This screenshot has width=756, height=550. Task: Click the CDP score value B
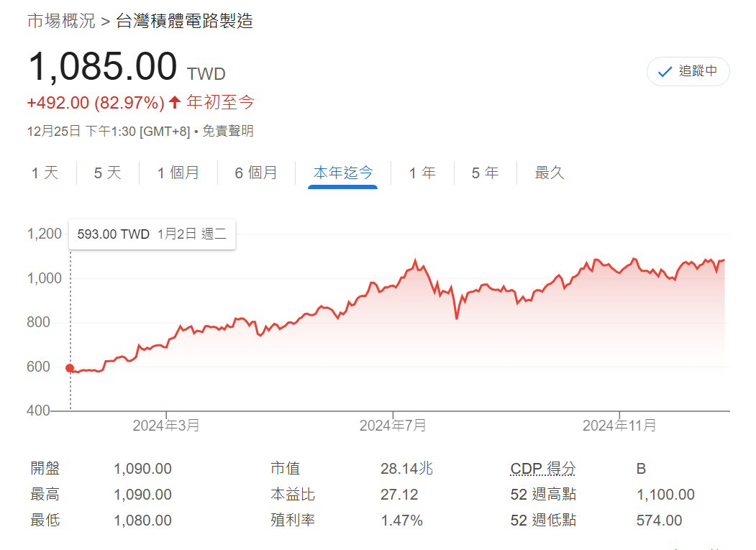coord(641,469)
